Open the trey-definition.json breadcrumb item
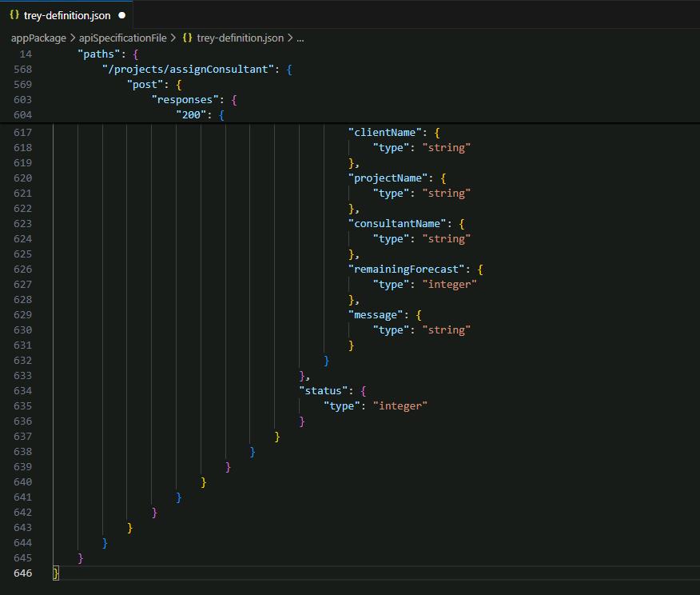Screen dimensions: 700x595 tap(241, 38)
